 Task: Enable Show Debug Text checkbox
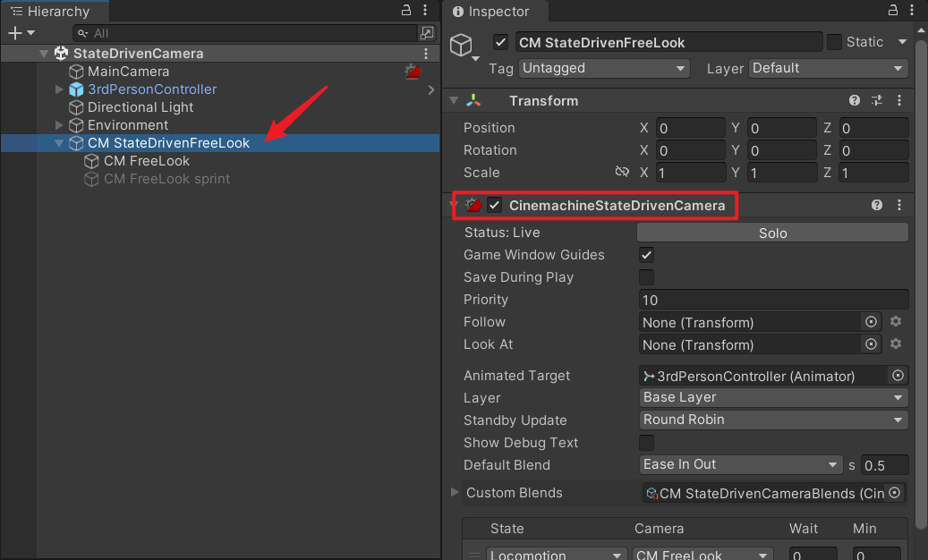(x=646, y=442)
